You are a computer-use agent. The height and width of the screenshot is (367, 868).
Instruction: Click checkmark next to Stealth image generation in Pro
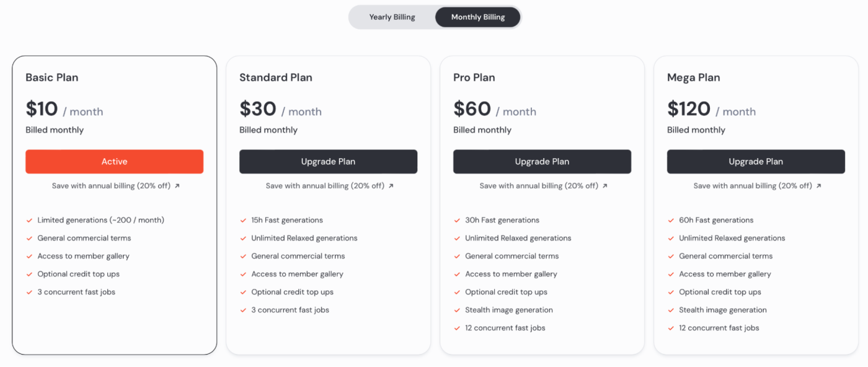pyautogui.click(x=457, y=310)
